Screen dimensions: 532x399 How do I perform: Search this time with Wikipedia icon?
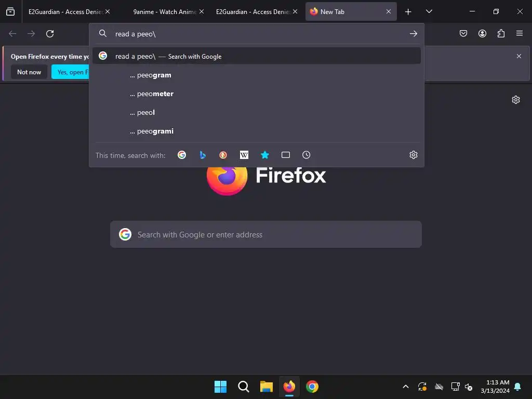(x=244, y=155)
